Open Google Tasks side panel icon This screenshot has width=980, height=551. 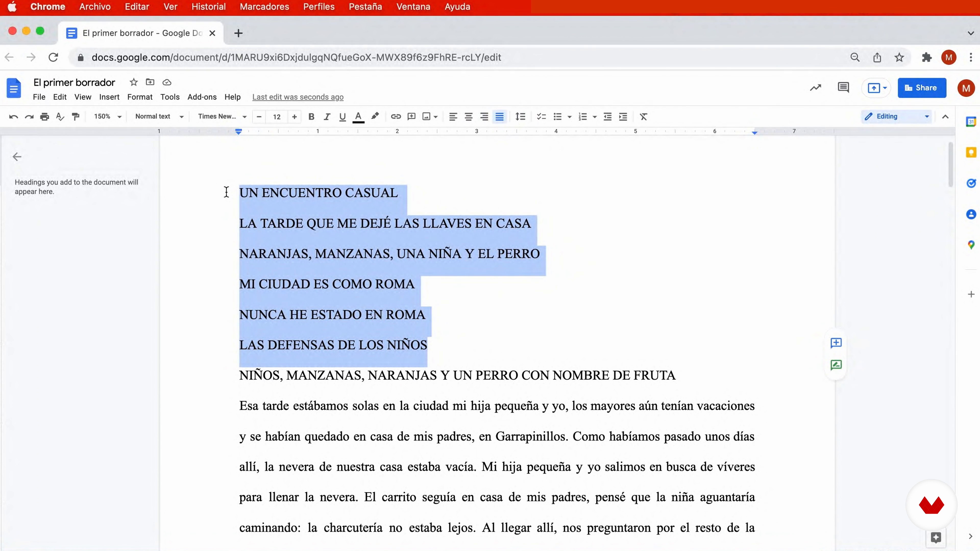tap(971, 183)
